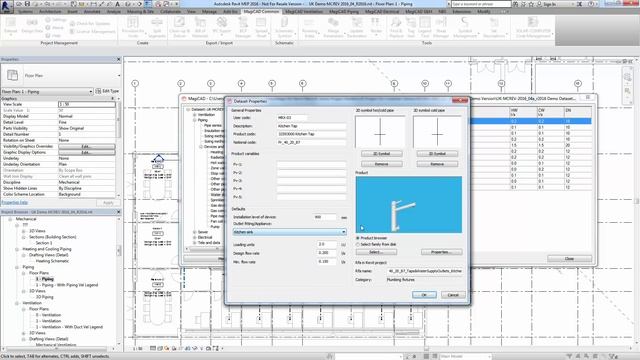
Task: Collapse the Mechanical node in Project Browser
Action: coord(10,219)
